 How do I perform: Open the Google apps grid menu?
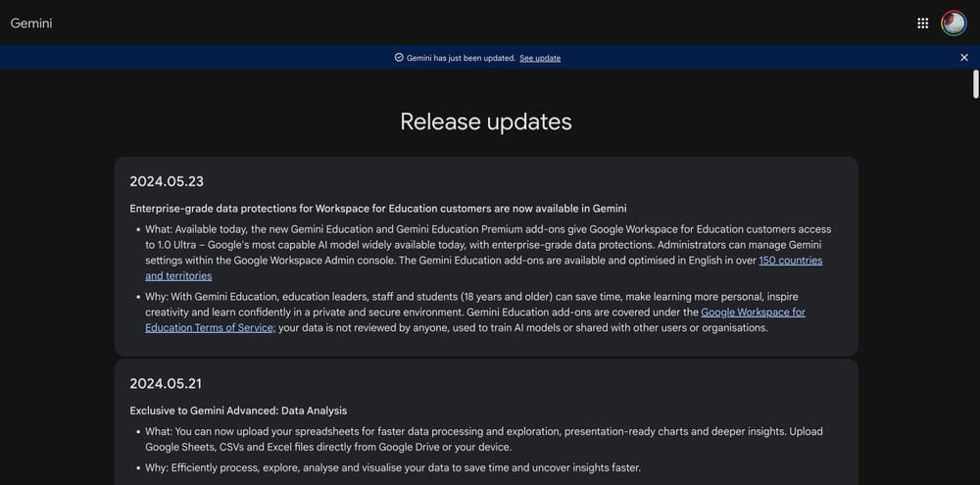tap(922, 23)
